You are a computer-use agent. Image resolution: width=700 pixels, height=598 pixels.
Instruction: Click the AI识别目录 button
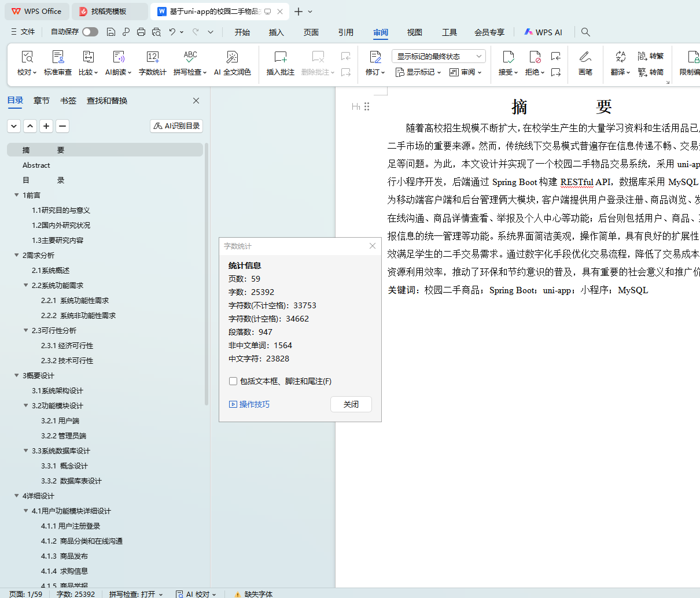(176, 125)
